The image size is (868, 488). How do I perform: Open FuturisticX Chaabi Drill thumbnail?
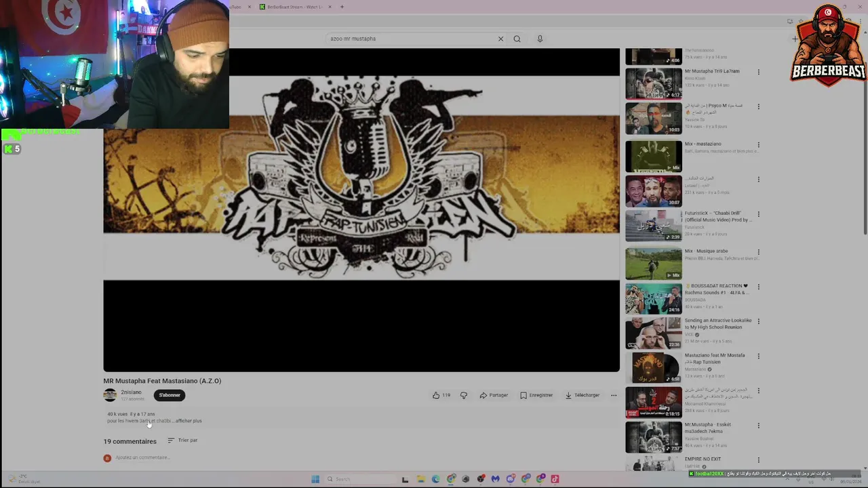click(654, 226)
